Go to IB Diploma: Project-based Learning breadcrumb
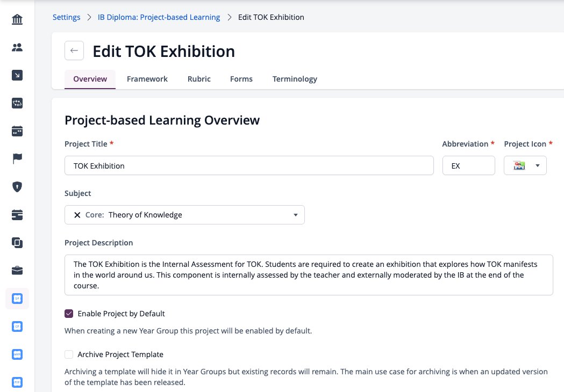This screenshot has height=392, width=564. [x=159, y=17]
